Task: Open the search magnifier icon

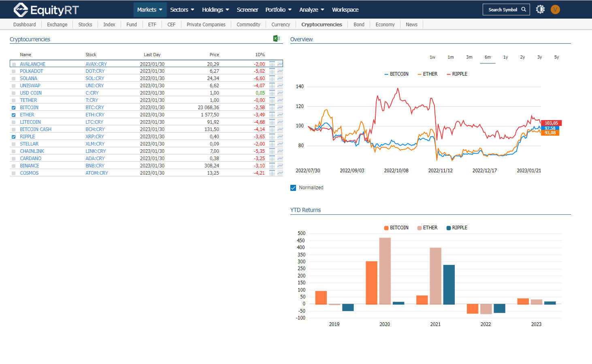Action: [524, 9]
